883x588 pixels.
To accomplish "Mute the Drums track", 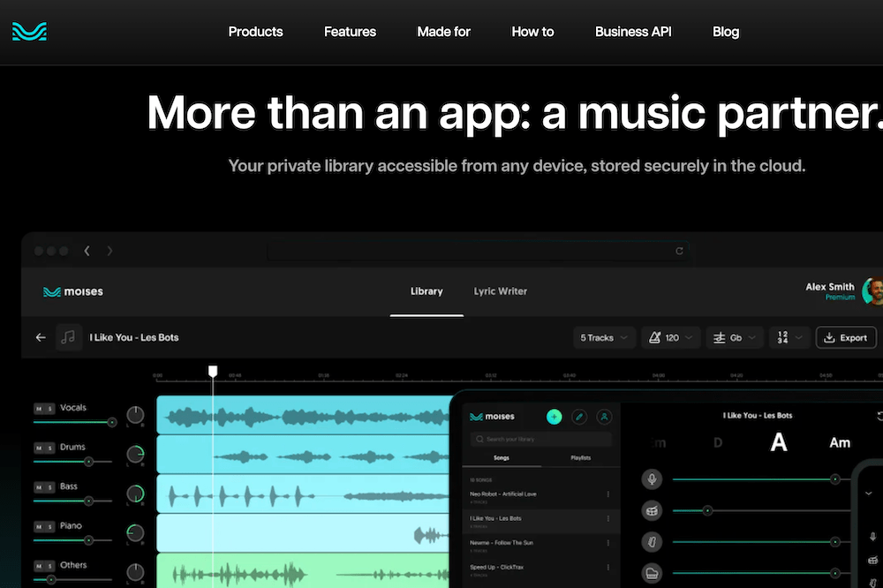I will click(39, 448).
